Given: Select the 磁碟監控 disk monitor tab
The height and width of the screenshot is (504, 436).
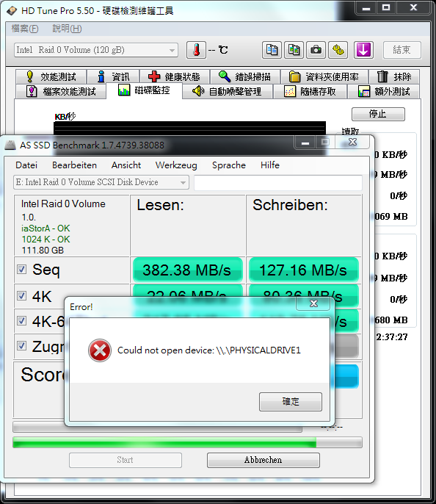Looking at the screenshot, I should click(144, 90).
